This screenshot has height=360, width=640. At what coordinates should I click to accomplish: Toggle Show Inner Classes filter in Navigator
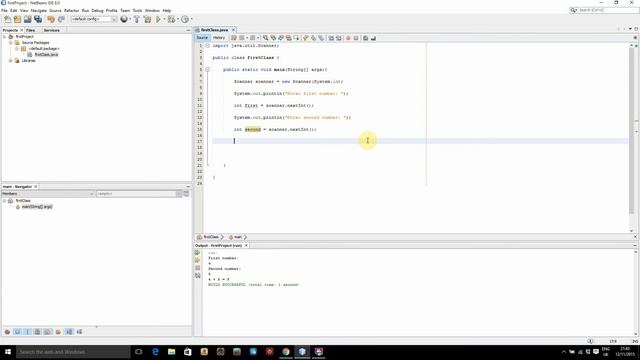[48, 332]
